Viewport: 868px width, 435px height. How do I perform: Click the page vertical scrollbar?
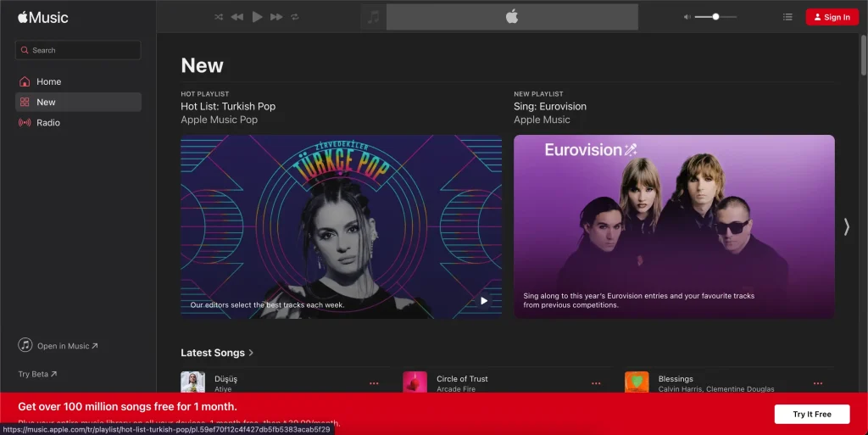[864, 54]
